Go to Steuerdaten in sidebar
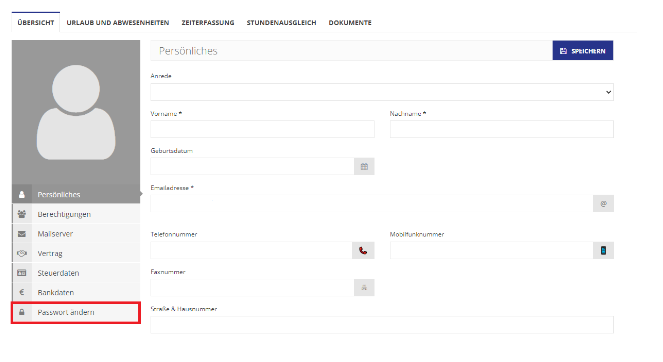 pos(76,273)
